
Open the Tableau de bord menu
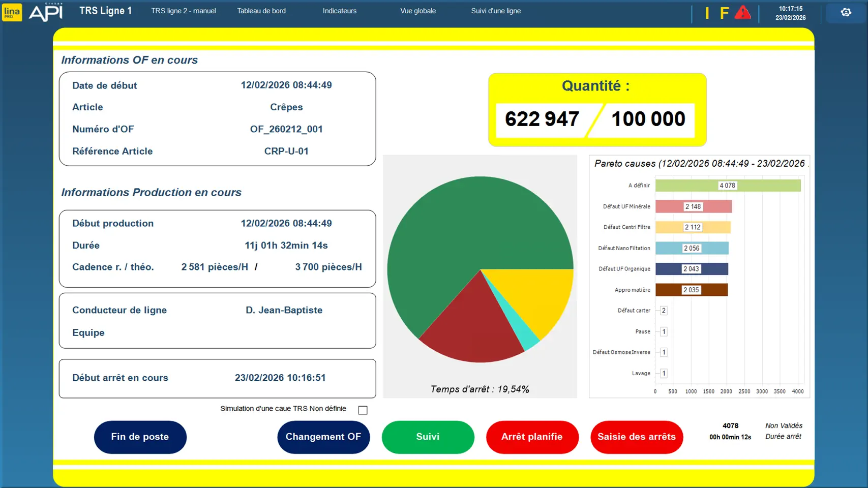[x=261, y=11]
